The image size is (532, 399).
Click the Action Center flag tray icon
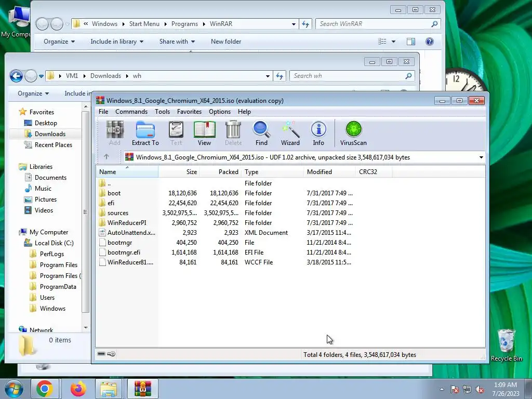point(455,390)
